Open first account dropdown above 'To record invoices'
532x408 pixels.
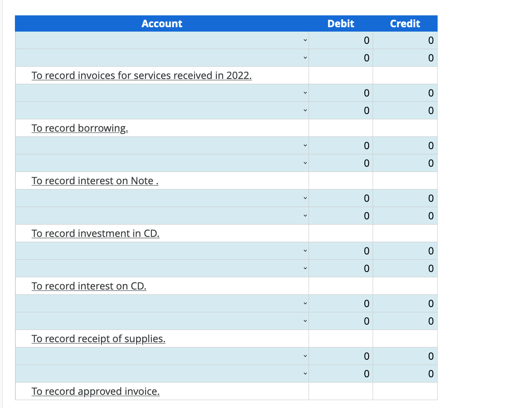(162, 40)
